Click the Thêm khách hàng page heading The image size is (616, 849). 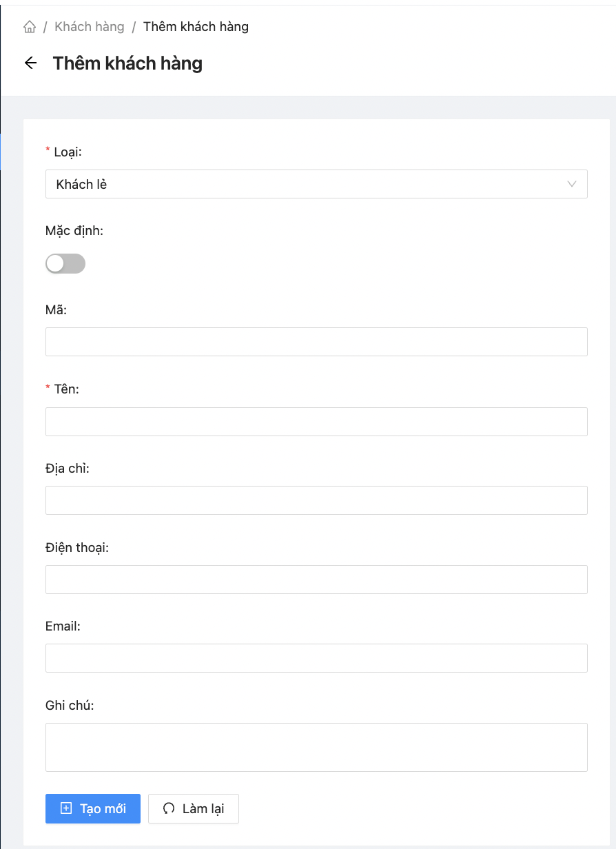pos(127,63)
